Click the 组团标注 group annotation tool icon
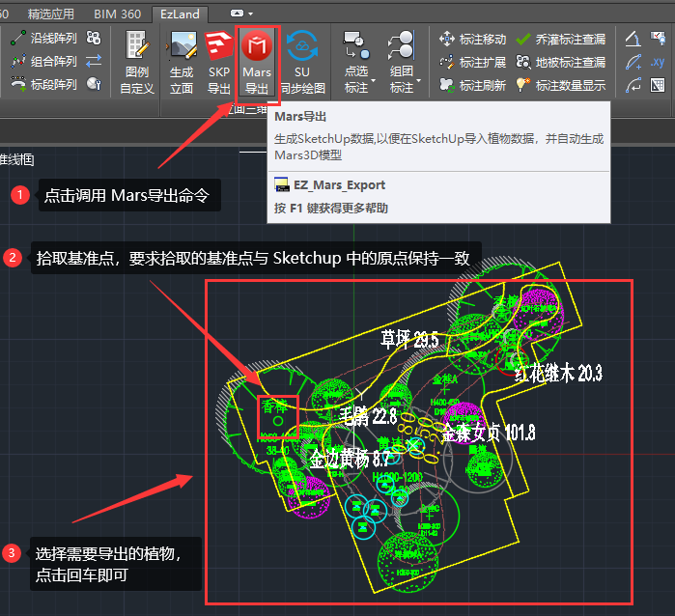This screenshot has height=616, width=675. [x=401, y=45]
